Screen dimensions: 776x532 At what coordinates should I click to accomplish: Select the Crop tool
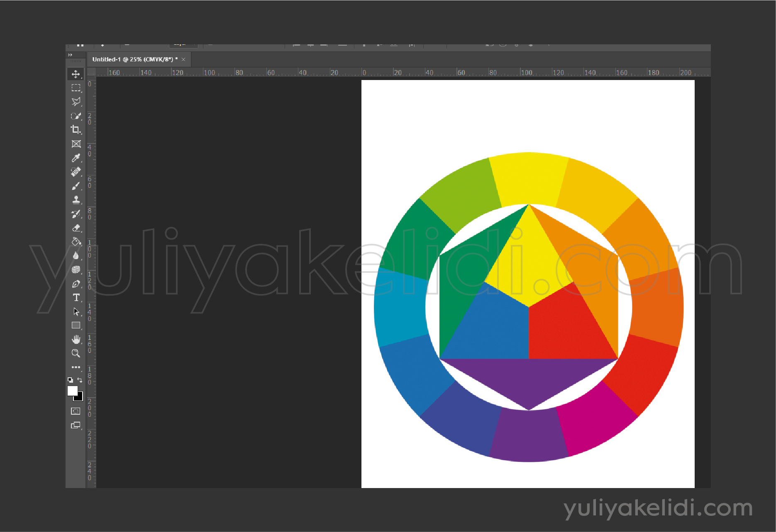pos(76,130)
